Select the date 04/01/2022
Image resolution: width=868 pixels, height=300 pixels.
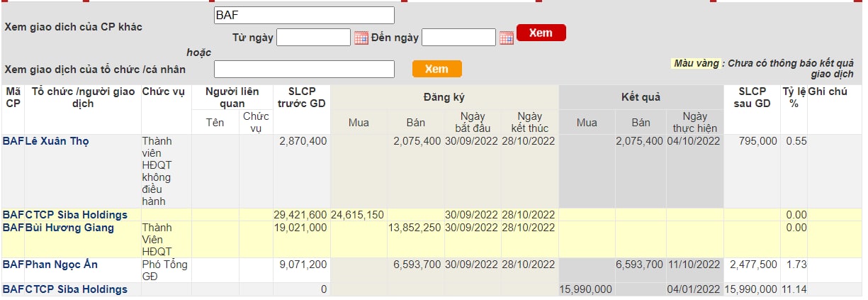coord(694,289)
